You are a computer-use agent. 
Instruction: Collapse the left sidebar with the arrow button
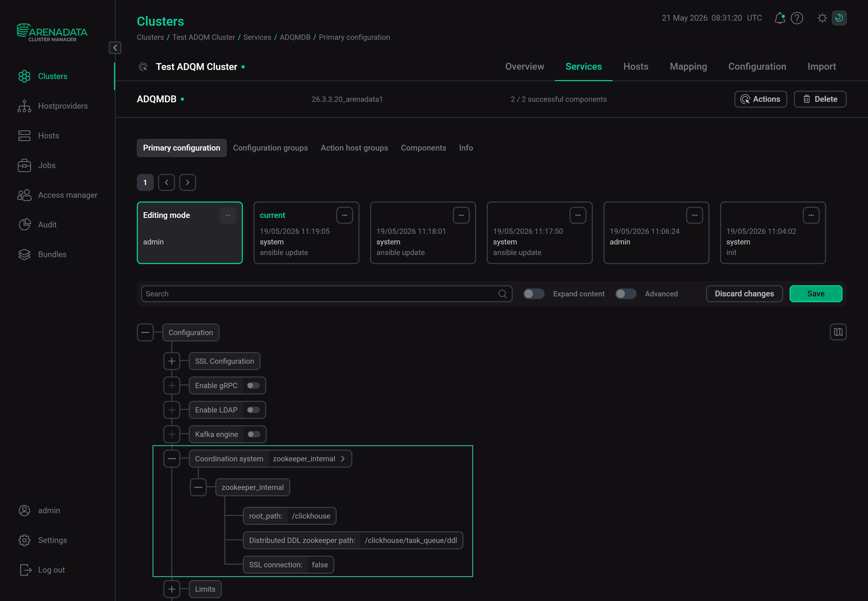click(115, 47)
